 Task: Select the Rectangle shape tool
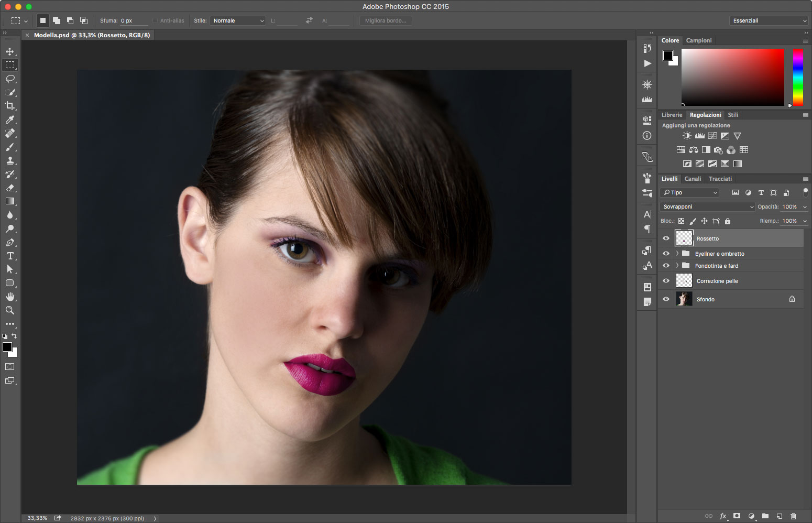pos(10,283)
